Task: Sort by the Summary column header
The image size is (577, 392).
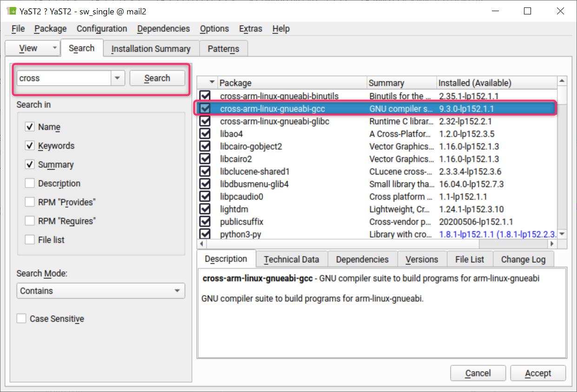Action: (x=402, y=83)
